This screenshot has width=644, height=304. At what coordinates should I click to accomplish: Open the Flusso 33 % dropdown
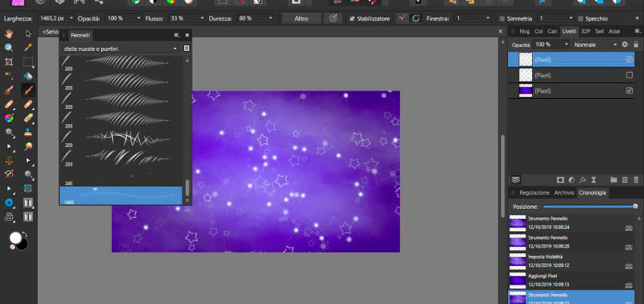pyautogui.click(x=202, y=18)
